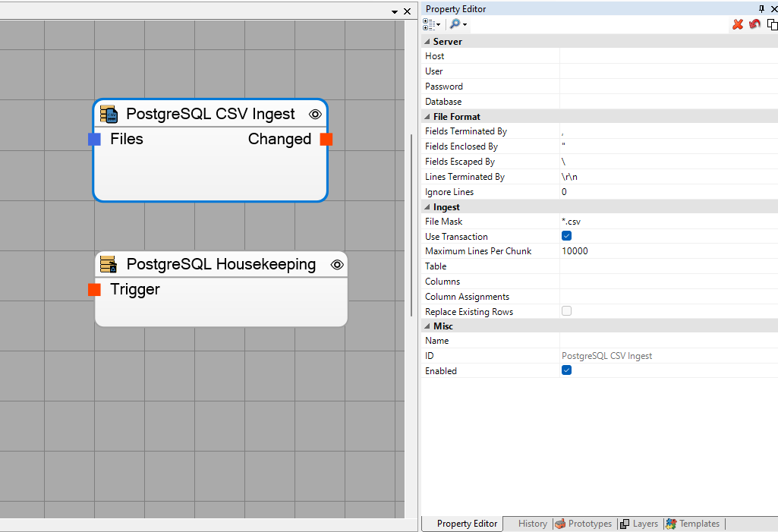Image resolution: width=778 pixels, height=532 pixels.
Task: Collapse the File Format section
Action: [x=427, y=117]
